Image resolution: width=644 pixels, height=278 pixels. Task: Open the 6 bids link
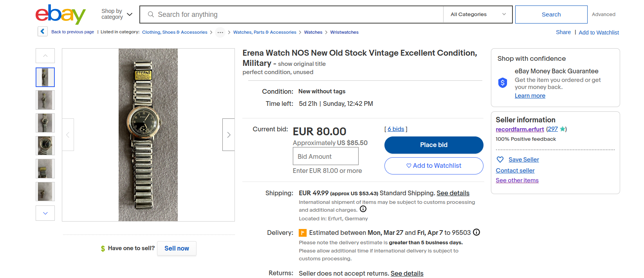coord(396,129)
